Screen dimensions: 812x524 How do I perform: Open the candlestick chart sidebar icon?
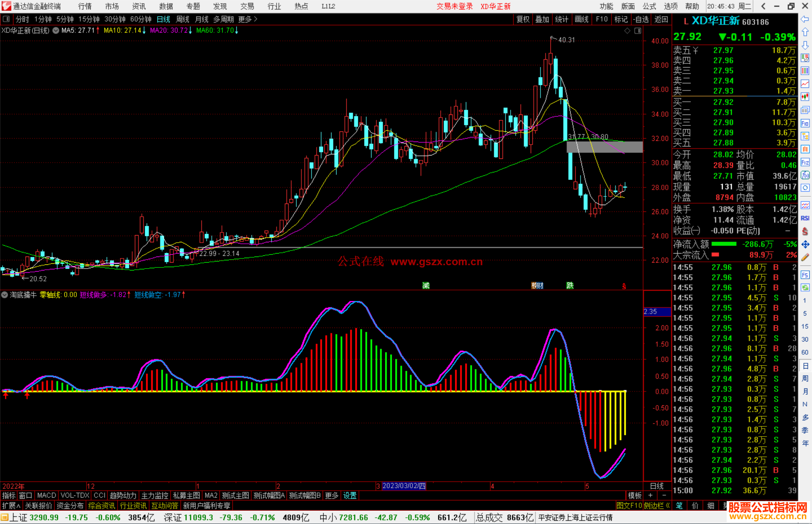tap(805, 97)
